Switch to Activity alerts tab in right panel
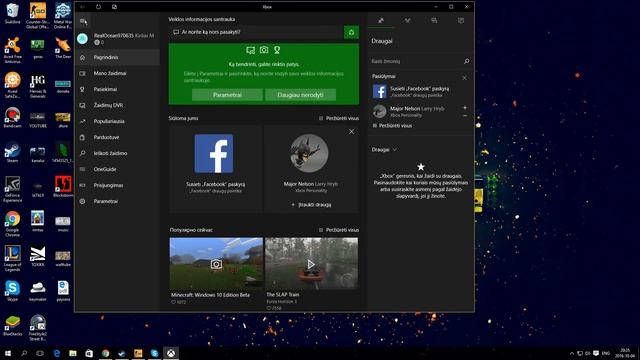The width and height of the screenshot is (640, 360). coord(461,20)
